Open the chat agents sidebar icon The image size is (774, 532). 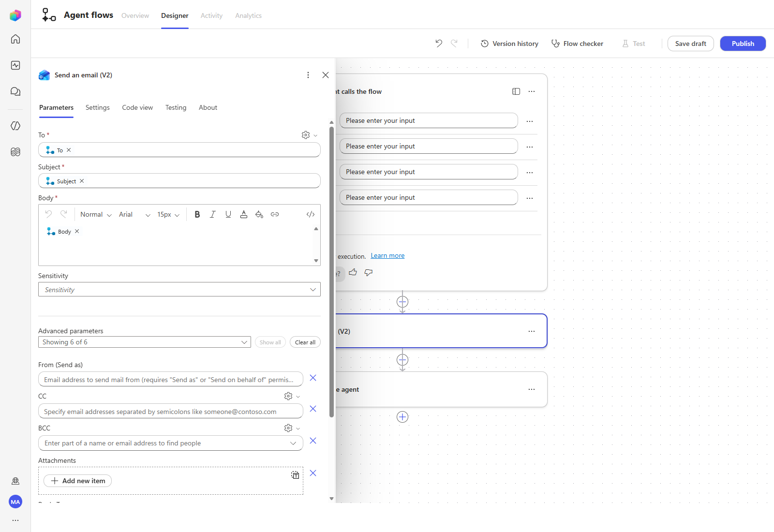15,91
